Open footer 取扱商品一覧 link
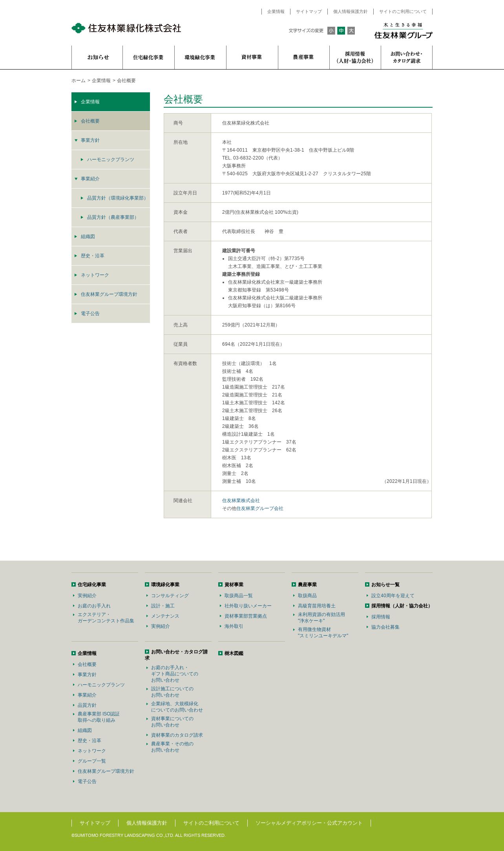This screenshot has width=504, height=851. [239, 596]
